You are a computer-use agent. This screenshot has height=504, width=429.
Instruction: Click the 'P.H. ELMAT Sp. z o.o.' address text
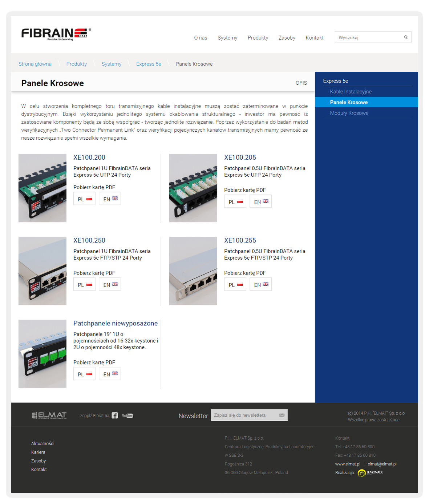tap(244, 438)
